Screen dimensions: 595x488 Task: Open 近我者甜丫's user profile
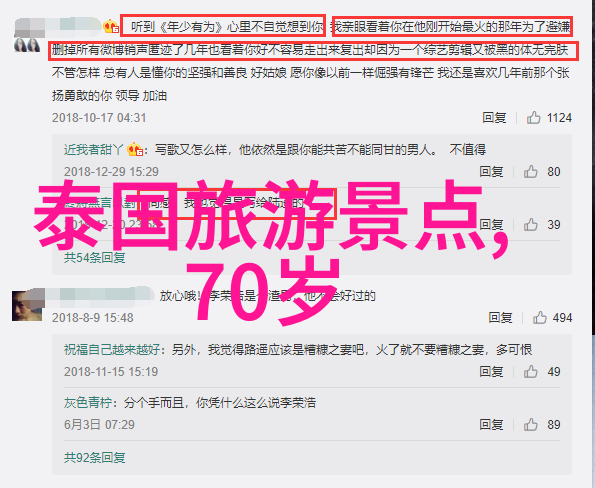click(x=94, y=150)
